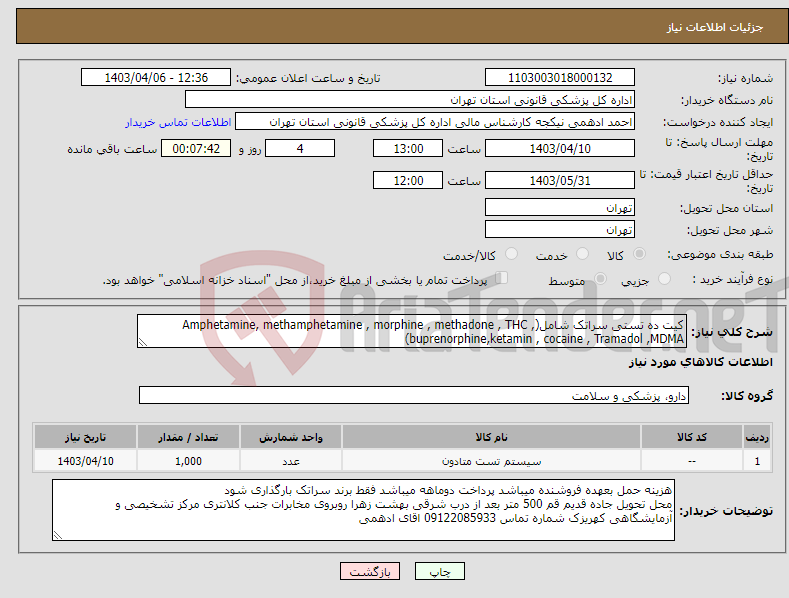
Task: Click the delivery city field تهران
Action: click(560, 230)
